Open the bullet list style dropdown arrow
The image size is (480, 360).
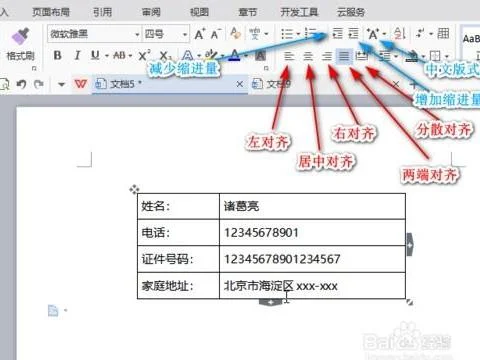pyautogui.click(x=298, y=34)
